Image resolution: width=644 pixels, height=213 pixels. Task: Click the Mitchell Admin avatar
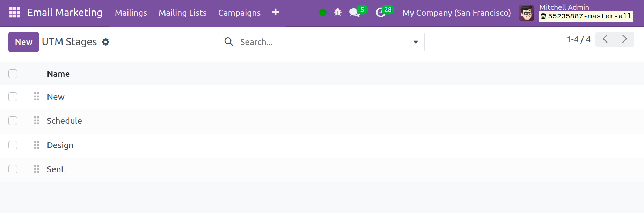click(526, 13)
